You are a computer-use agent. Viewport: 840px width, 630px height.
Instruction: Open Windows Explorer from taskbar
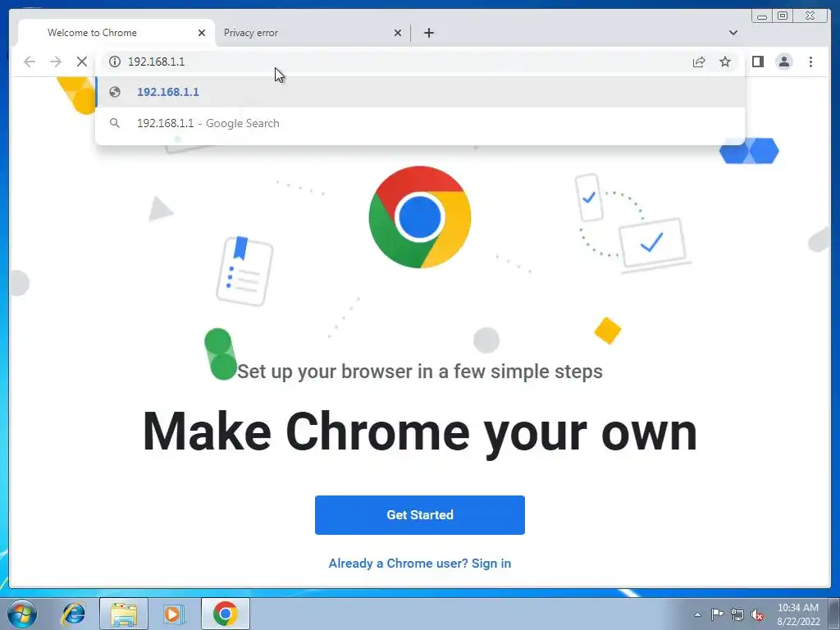[123, 614]
